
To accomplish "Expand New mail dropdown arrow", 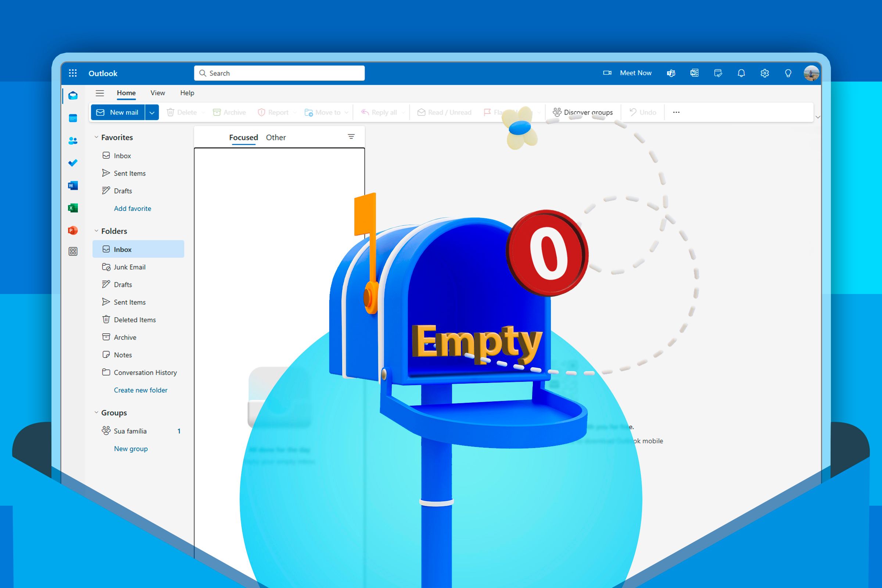I will (152, 112).
